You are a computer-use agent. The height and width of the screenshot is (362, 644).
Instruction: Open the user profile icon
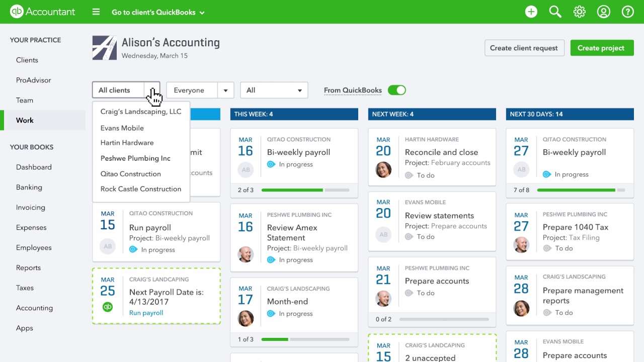point(604,12)
